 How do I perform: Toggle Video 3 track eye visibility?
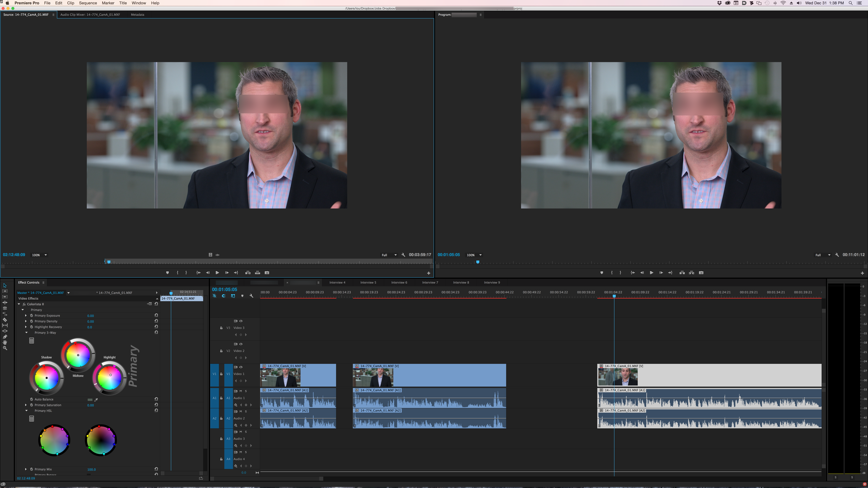[x=241, y=321]
